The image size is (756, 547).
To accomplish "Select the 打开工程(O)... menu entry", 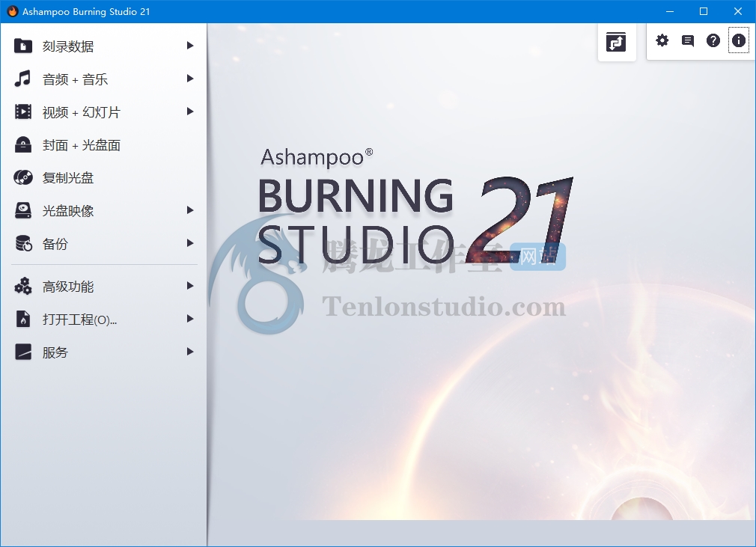I will 103,319.
